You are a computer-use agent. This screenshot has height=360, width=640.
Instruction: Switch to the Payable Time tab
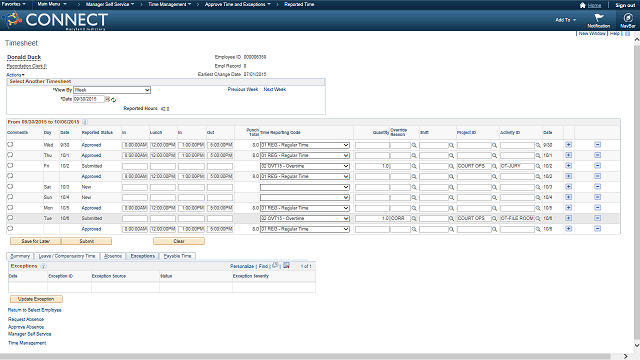177,256
